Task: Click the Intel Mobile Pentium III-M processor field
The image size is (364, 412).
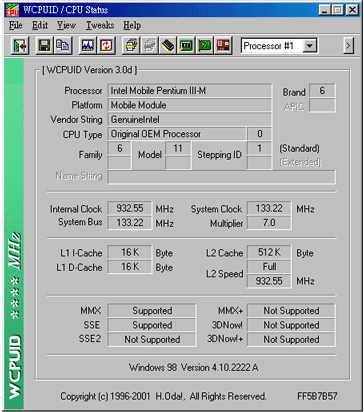Action: pyautogui.click(x=189, y=91)
